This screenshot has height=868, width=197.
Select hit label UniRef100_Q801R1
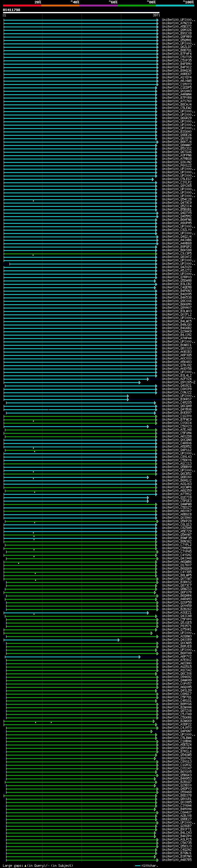[x=177, y=799]
